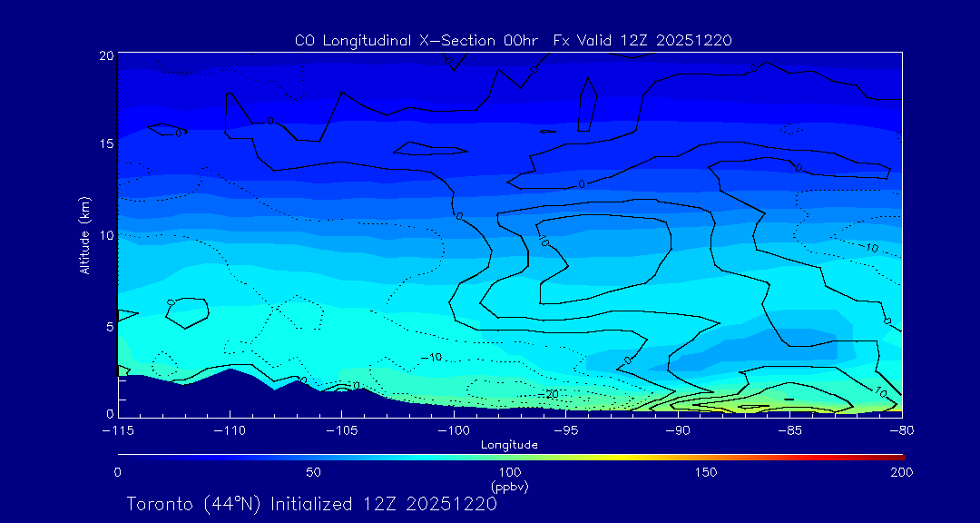Viewport: 980px width, 523px height.
Task: Click the "(ppbv)" units label
Action: [x=509, y=487]
